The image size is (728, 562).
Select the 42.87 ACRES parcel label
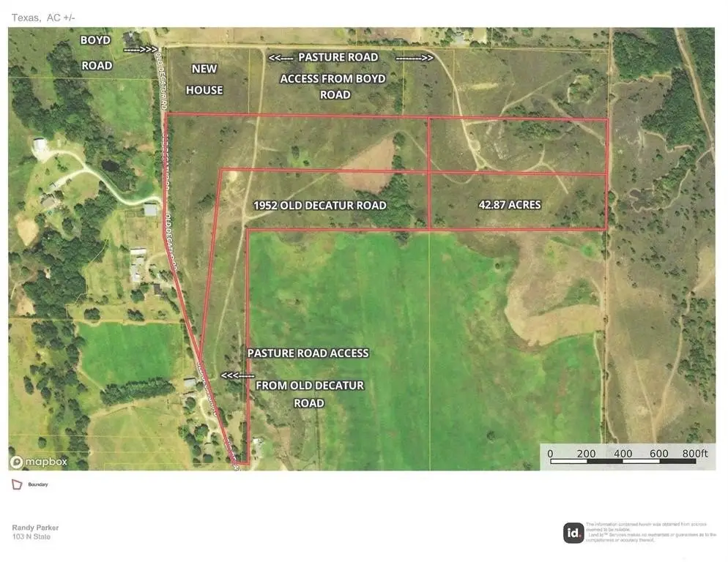pos(506,205)
